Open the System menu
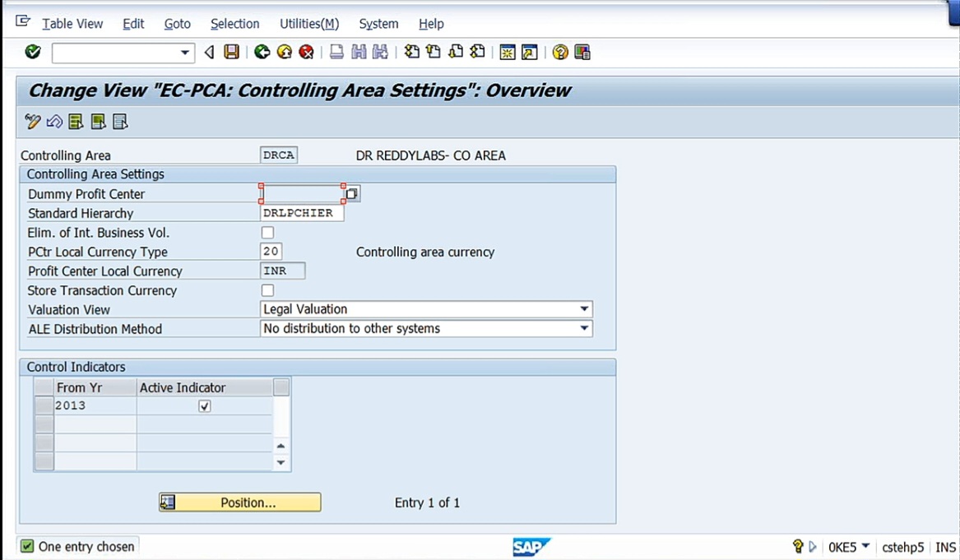960x560 pixels. click(x=378, y=24)
